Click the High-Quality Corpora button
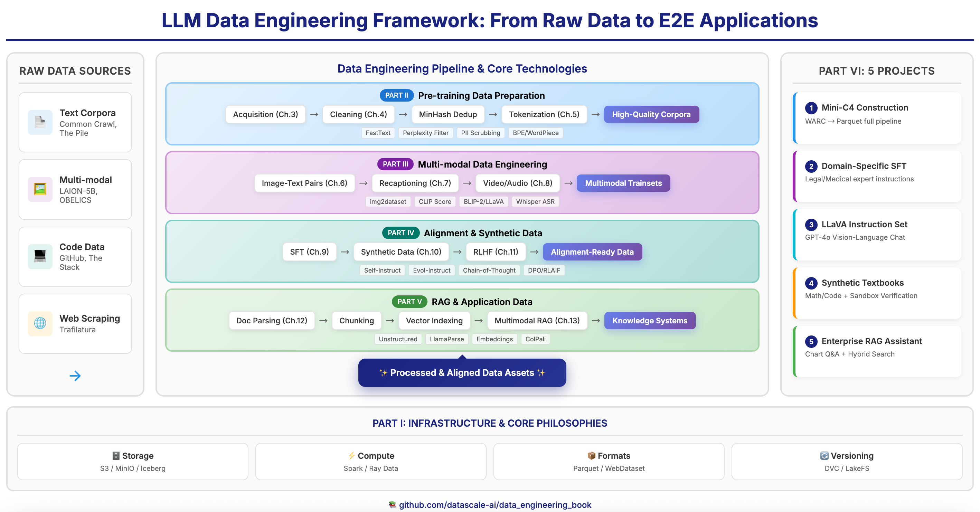This screenshot has width=980, height=512. [x=651, y=114]
